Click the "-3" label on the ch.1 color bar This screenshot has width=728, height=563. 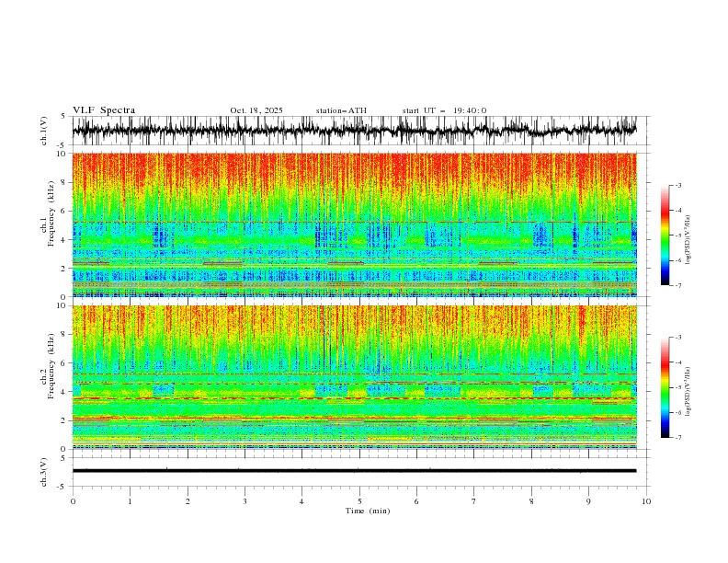point(678,185)
